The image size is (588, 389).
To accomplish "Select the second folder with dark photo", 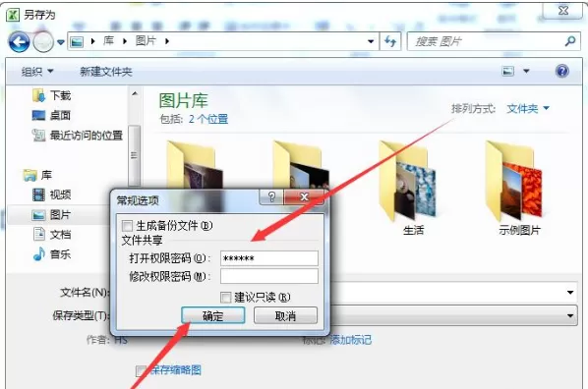I will pos(301,165).
